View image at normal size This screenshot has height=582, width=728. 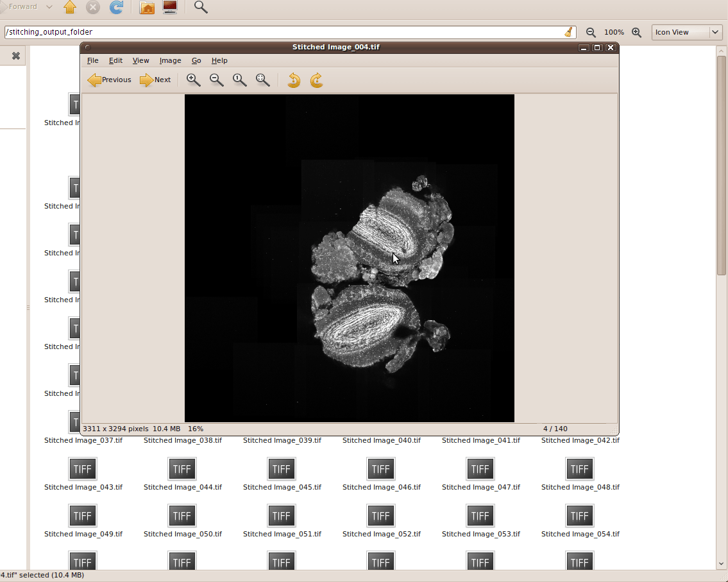[239, 80]
